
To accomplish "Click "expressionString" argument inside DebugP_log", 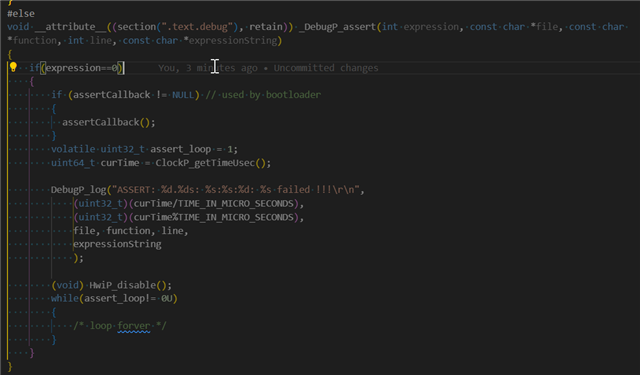I will [x=117, y=244].
